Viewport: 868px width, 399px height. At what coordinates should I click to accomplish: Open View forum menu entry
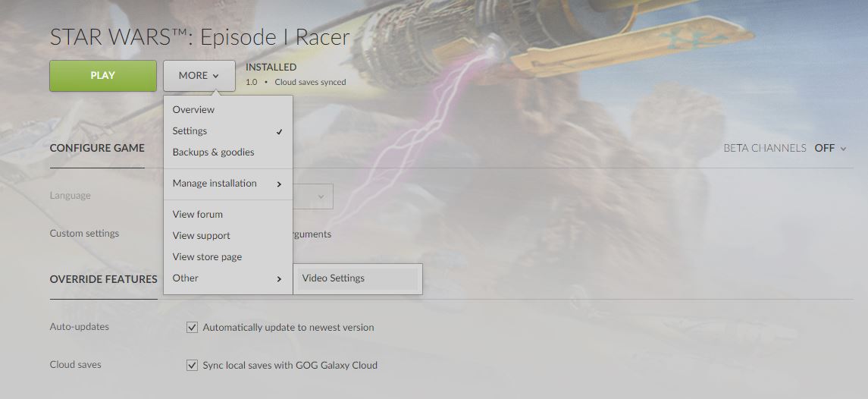coord(228,215)
